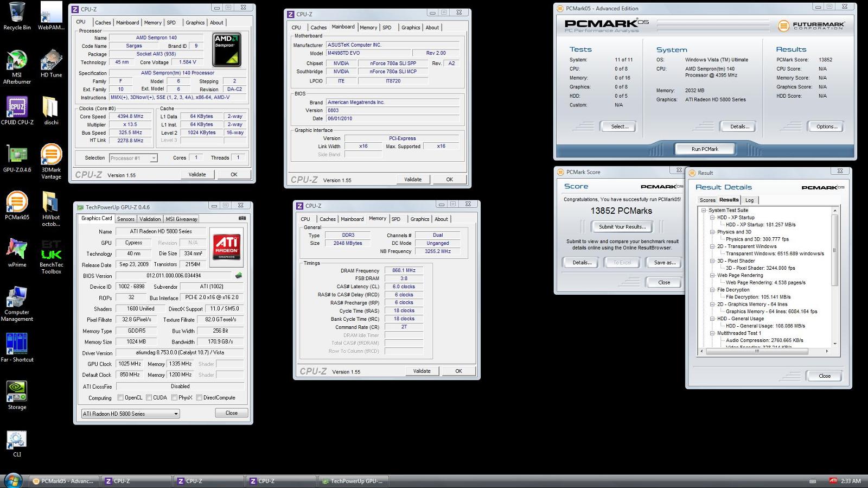Click the Core Speed value field in CPU-Z
The height and width of the screenshot is (488, 868).
click(130, 116)
